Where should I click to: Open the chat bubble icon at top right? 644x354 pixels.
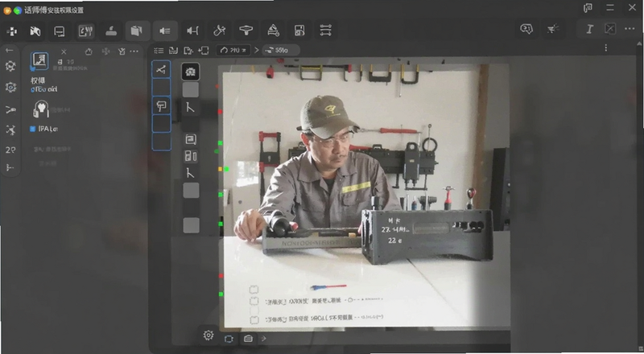coord(526,28)
